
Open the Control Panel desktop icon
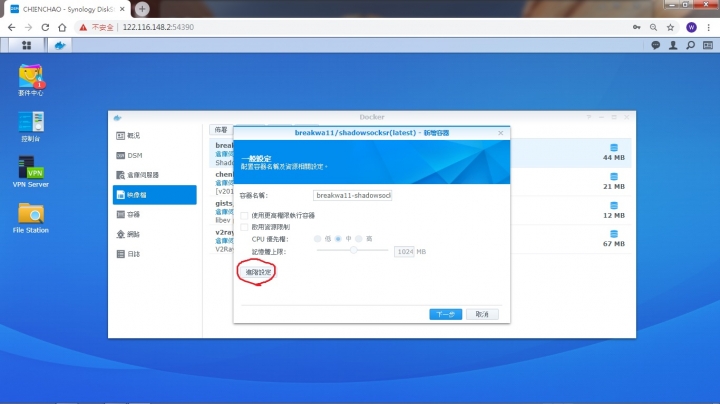pos(30,127)
